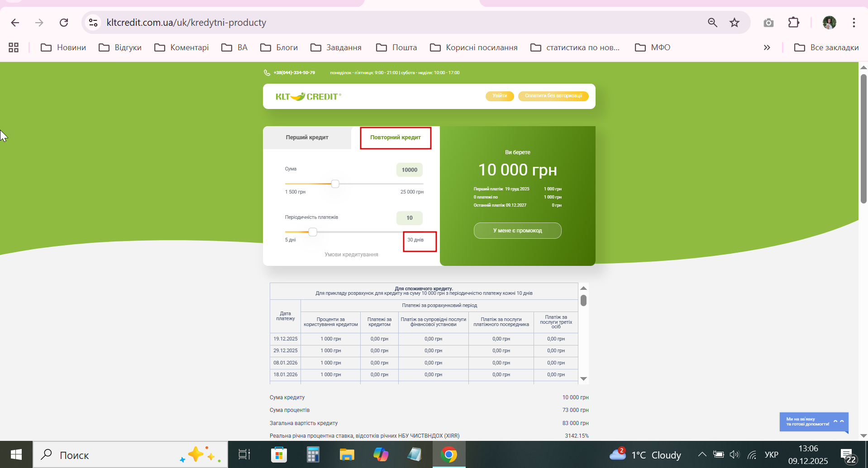Open the ВА bookmarks folder
The image size is (868, 468).
click(234, 47)
